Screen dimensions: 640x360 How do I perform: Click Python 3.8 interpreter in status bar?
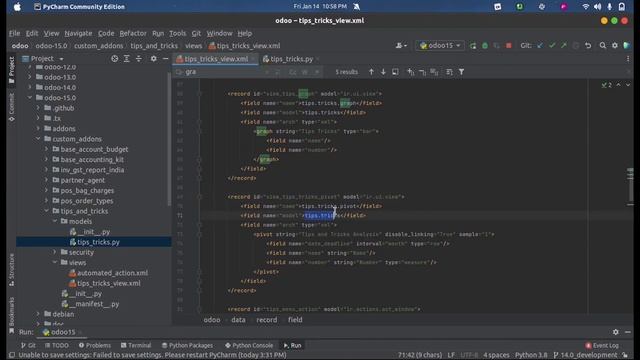[531, 355]
